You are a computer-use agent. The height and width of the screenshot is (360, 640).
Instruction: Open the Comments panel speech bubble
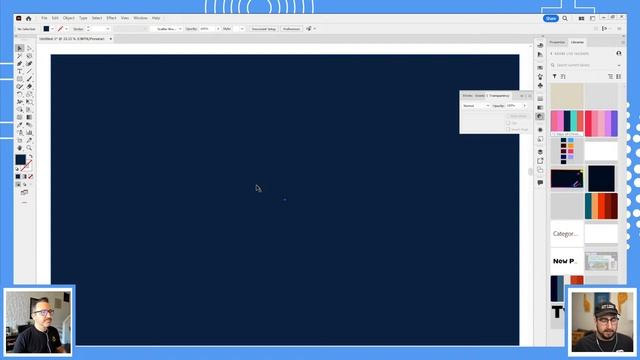tap(540, 182)
